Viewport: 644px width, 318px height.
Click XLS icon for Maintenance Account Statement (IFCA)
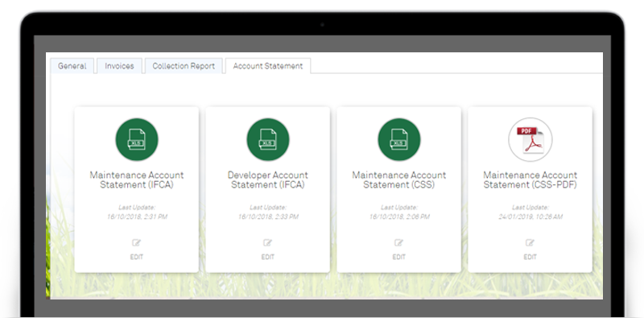point(137,140)
